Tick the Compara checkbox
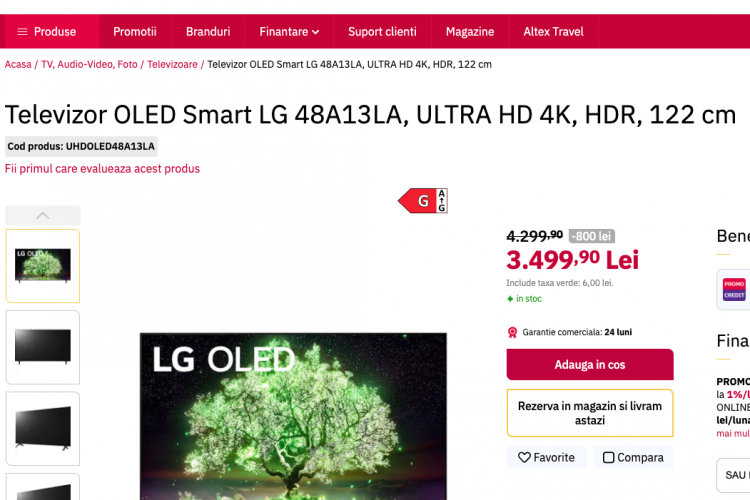750x500 pixels. [608, 457]
